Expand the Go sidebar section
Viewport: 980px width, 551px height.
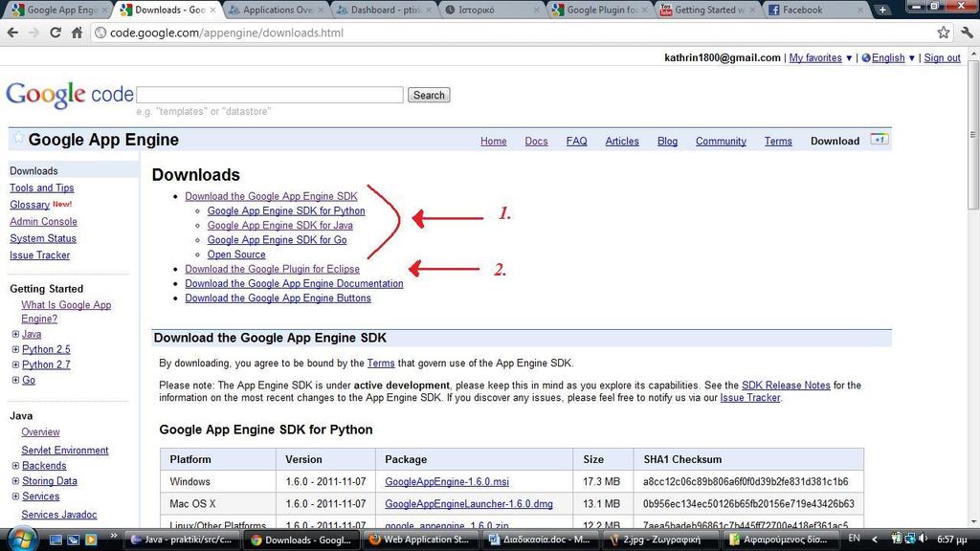pos(15,380)
